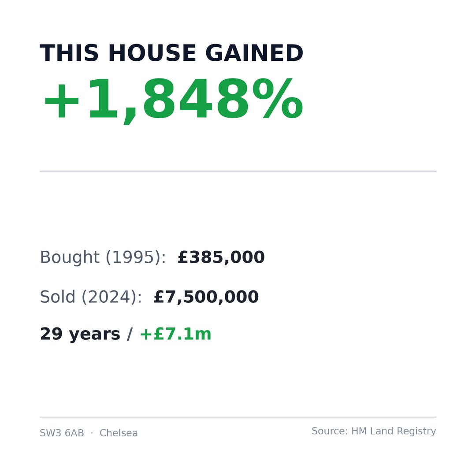The image size is (476, 476).
Task: Open the Chelsea location text
Action: tap(119, 433)
